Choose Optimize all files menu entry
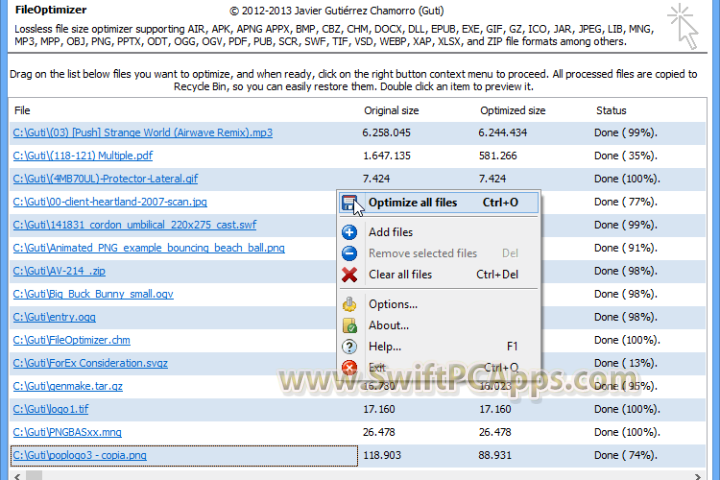This screenshot has height=480, width=720. tap(439, 203)
